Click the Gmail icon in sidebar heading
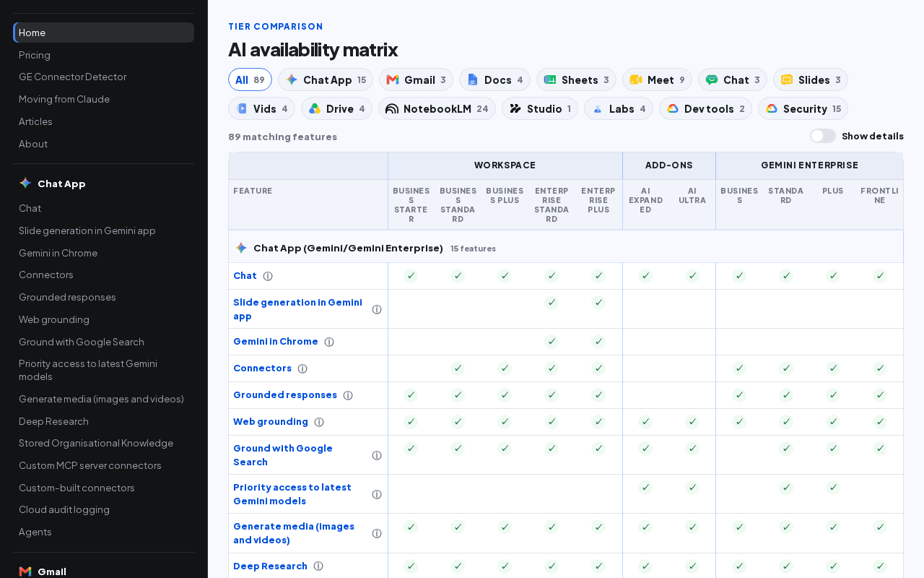Screen dimensions: 924x578 pyautogui.click(x=25, y=571)
